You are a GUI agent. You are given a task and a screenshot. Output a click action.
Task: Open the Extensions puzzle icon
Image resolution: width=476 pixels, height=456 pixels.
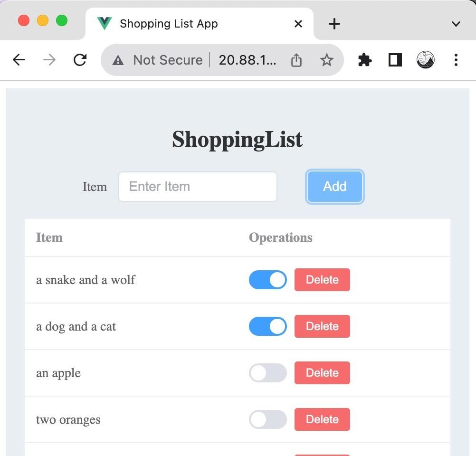364,60
